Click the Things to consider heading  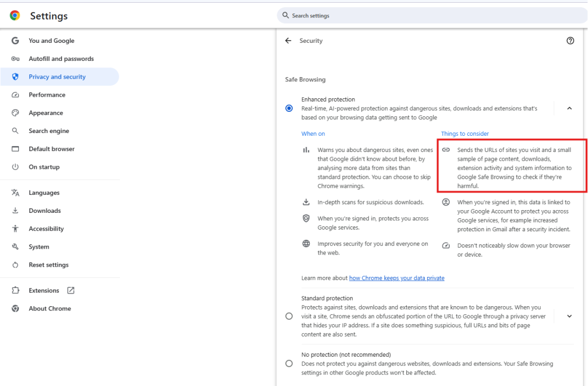tap(465, 134)
